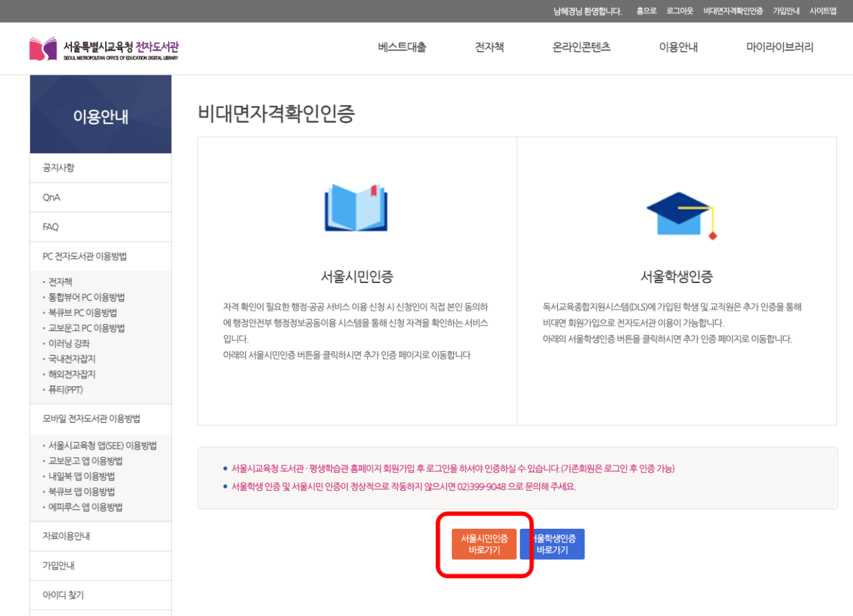Click the blue 서울학생인증 바로가기 button
This screenshot has width=853, height=616.
(x=552, y=544)
